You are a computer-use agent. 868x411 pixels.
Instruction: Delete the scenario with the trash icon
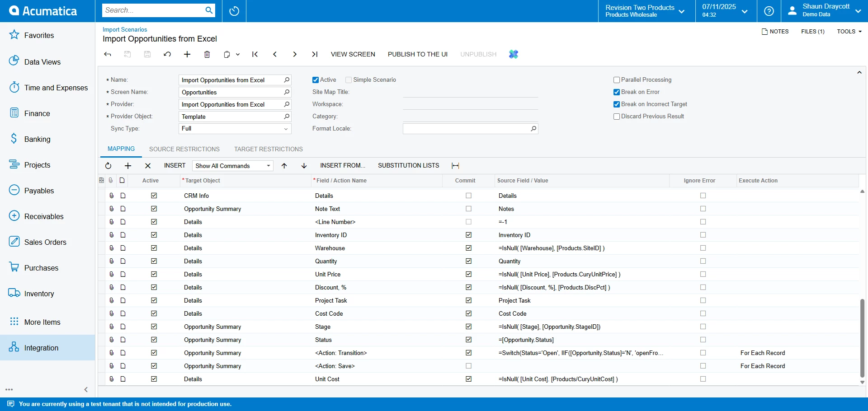point(207,54)
